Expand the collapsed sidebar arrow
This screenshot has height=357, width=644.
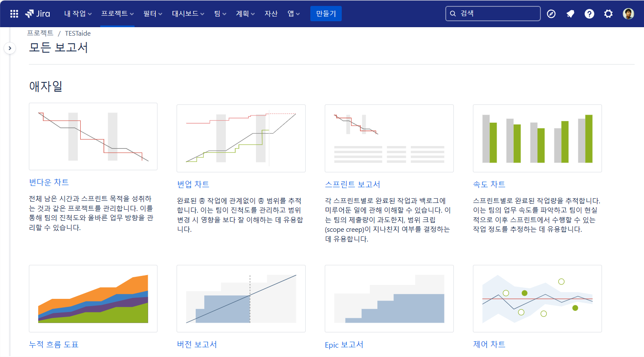tap(10, 48)
